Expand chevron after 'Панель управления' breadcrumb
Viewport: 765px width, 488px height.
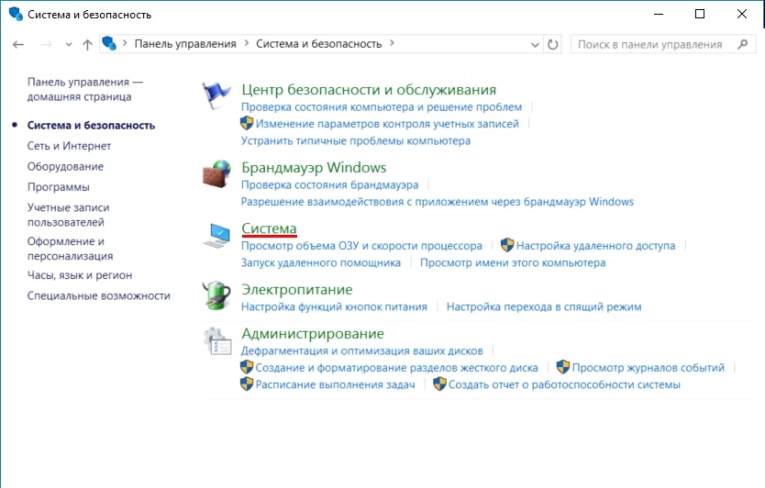[246, 44]
